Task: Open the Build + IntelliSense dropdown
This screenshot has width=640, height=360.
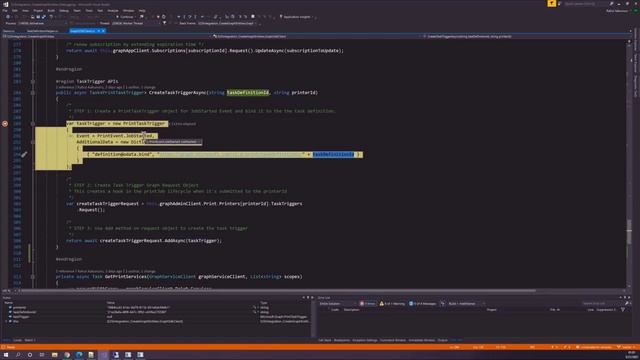Action: pyautogui.click(x=466, y=303)
